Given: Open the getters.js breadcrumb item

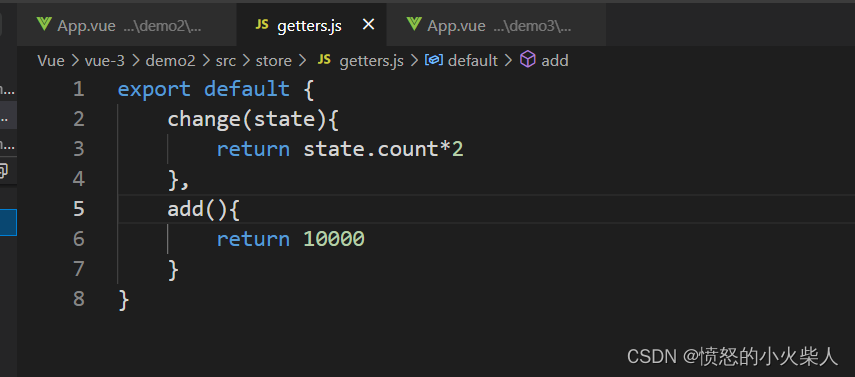Looking at the screenshot, I should point(371,61).
